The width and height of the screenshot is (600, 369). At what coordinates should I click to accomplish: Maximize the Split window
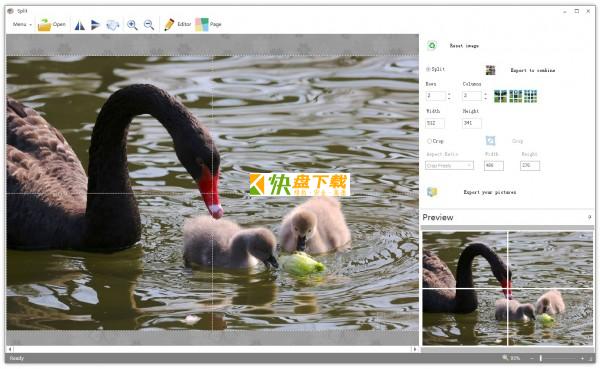click(577, 11)
